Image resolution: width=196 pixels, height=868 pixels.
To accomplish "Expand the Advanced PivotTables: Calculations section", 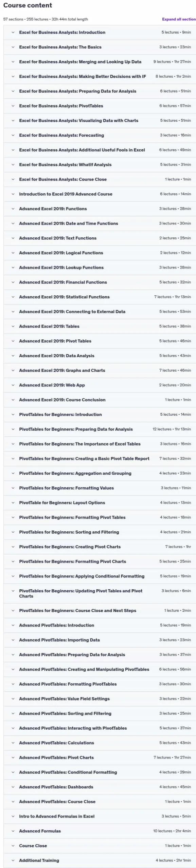I will tap(100, 743).
